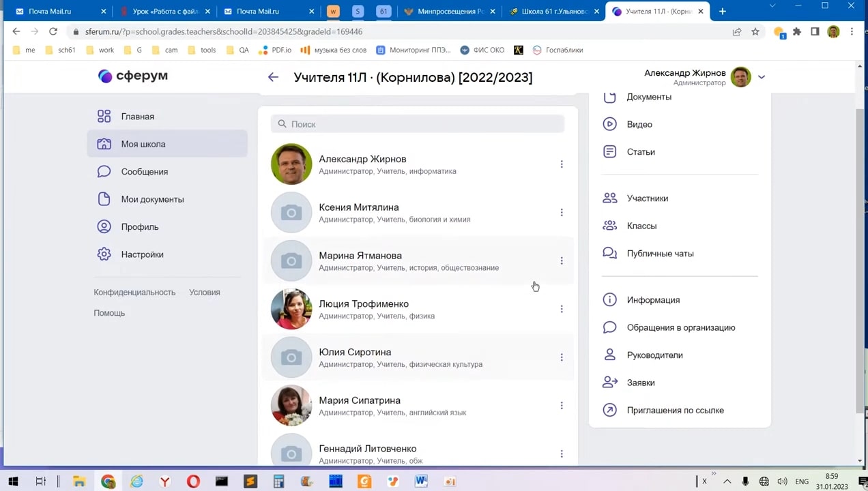Open options menu for Ксения Митялина
The image size is (868, 491).
click(x=562, y=213)
